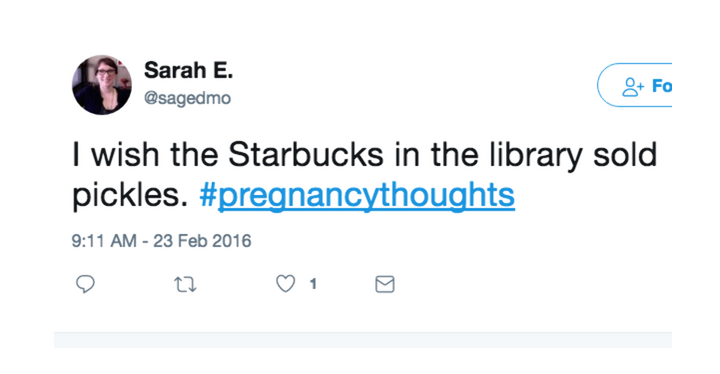This screenshot has width=720, height=374.
Task: Click the word library in tweet
Action: click(536, 156)
